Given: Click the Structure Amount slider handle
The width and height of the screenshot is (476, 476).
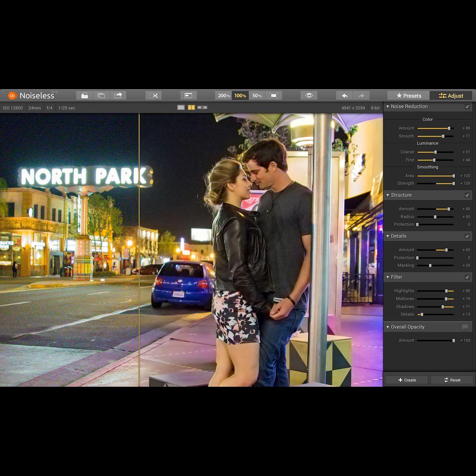Looking at the screenshot, I should coord(449,209).
